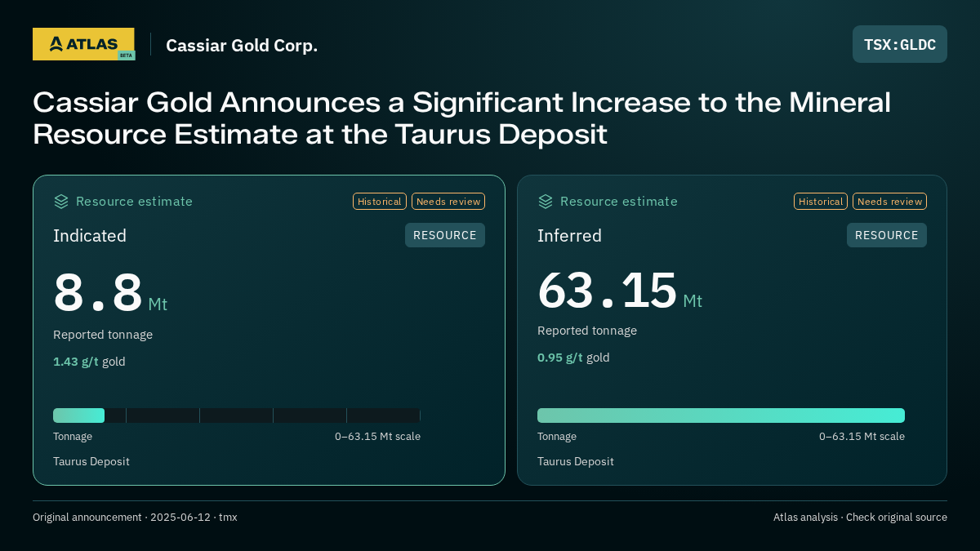Click the 63.15 Mt tonnage value
The image size is (980, 551).
tap(620, 290)
